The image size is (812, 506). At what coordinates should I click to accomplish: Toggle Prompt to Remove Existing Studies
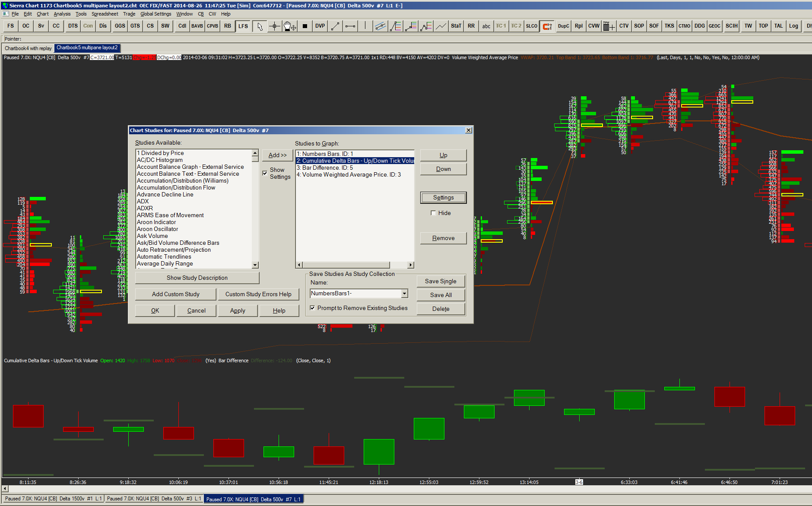click(312, 308)
